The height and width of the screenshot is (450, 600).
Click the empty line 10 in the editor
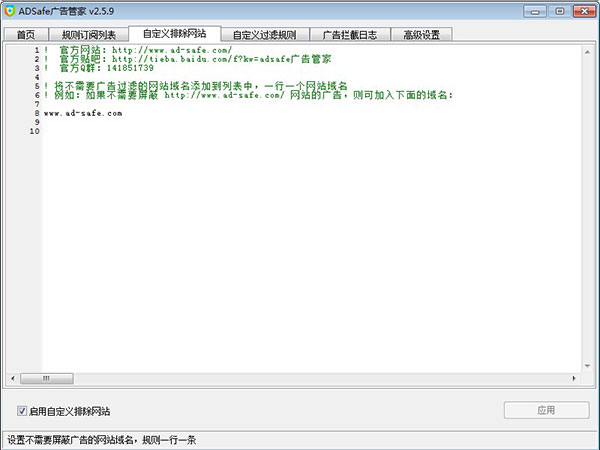(x=200, y=131)
